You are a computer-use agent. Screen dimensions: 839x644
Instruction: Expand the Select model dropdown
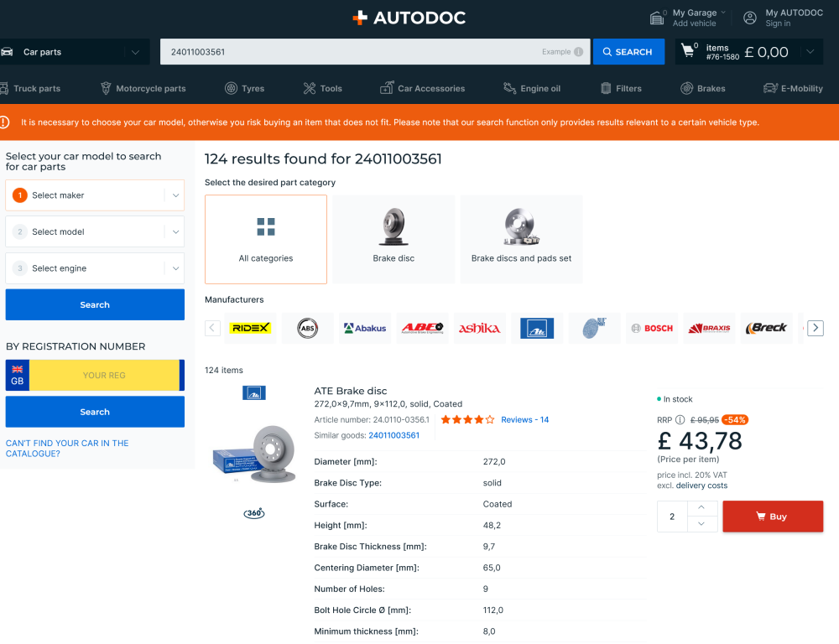coord(96,231)
